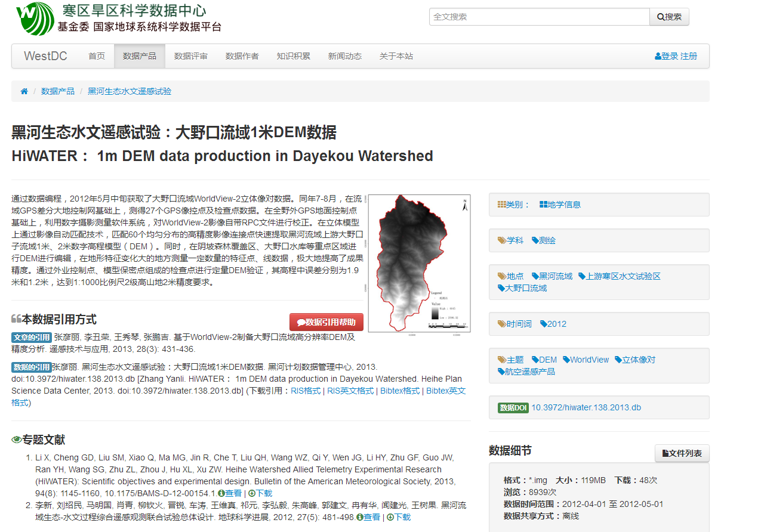Open the 知识积累 menu item

pyautogui.click(x=294, y=56)
